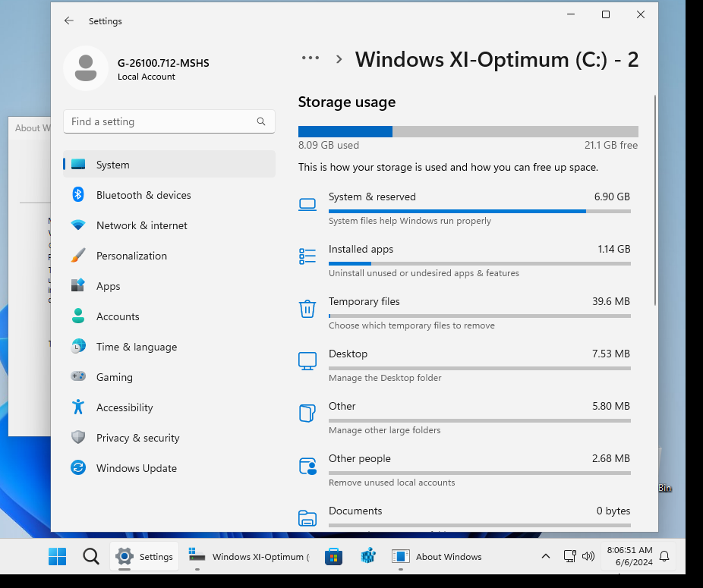The image size is (703, 588).
Task: Click the Installed apps usage bar
Action: point(480,263)
